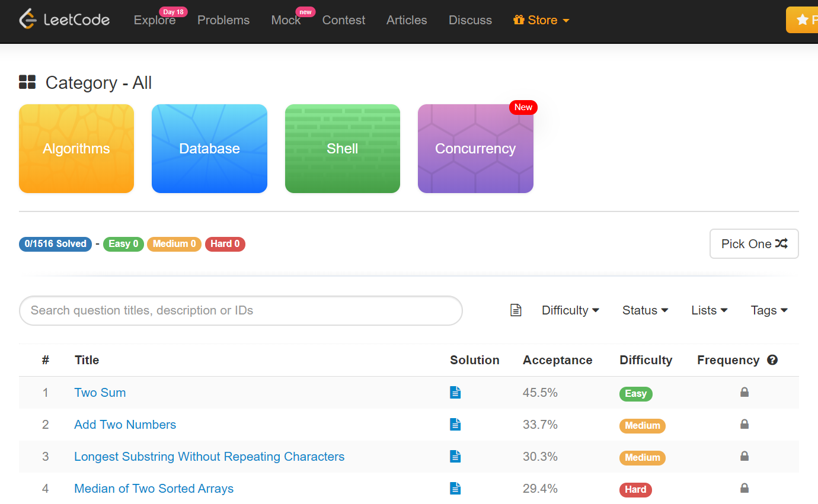Select the Algorithms category card

(76, 149)
